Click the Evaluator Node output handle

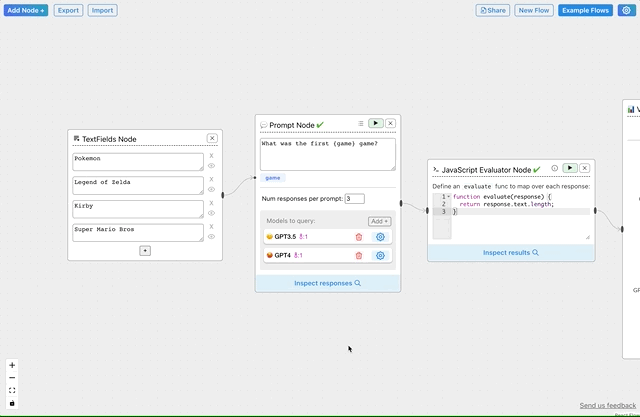click(595, 211)
